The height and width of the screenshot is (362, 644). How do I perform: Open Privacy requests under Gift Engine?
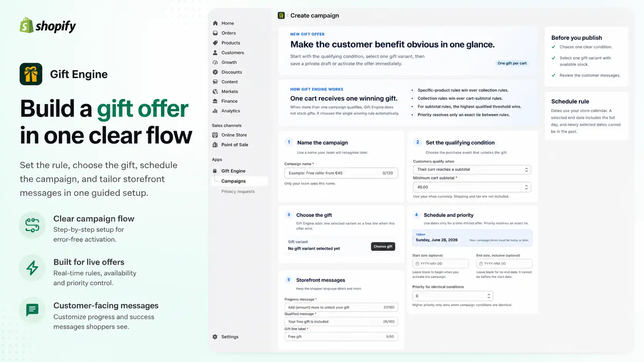[x=238, y=192]
